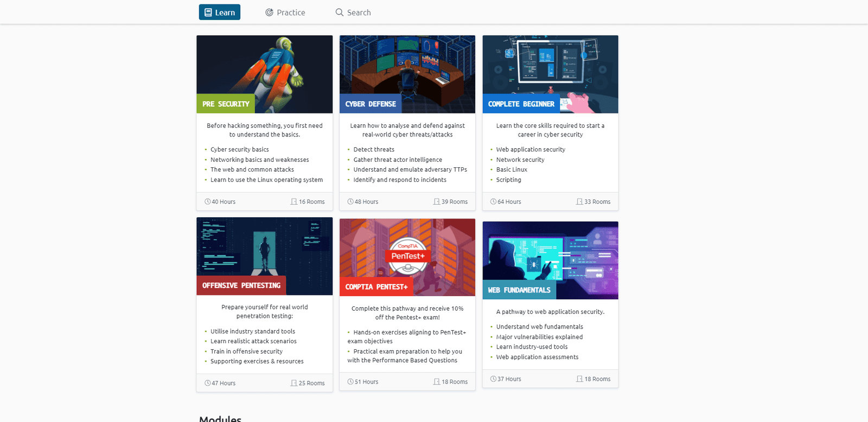Click 'Understand and emulate adversary TTPs' text
Viewport: 868px width, 422px height.
(x=410, y=169)
